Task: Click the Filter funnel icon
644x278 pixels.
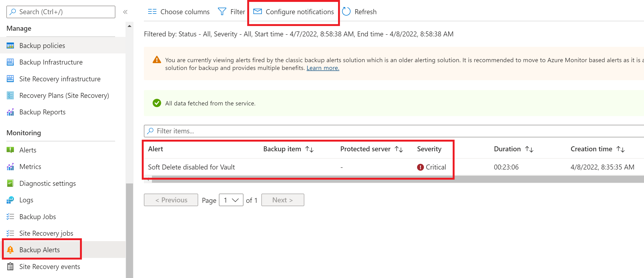Action: tap(222, 12)
